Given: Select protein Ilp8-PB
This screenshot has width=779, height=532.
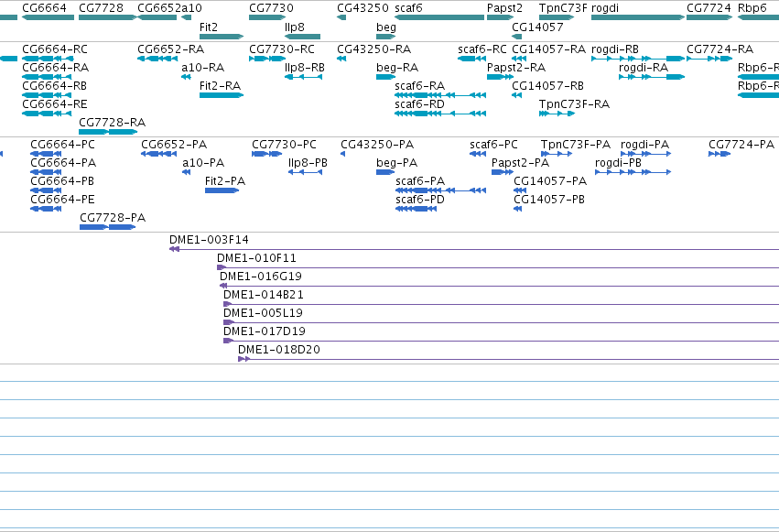Looking at the screenshot, I should (305, 172).
